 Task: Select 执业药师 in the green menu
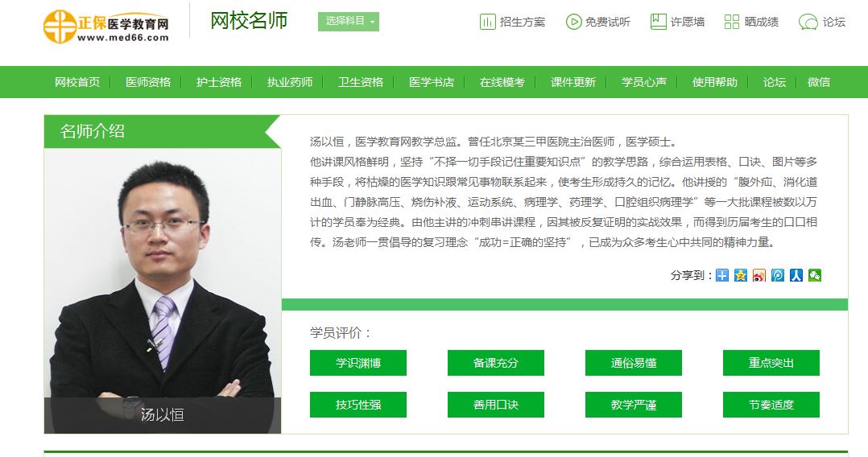(290, 82)
